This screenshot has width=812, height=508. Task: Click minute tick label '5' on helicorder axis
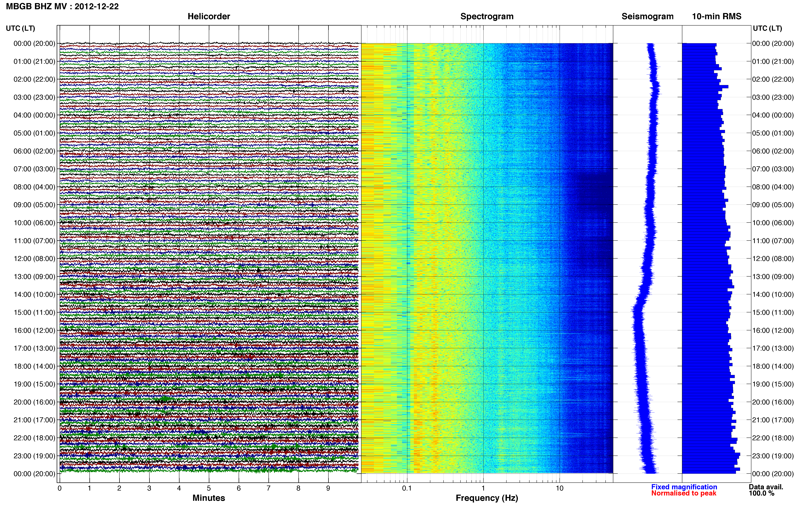209,488
